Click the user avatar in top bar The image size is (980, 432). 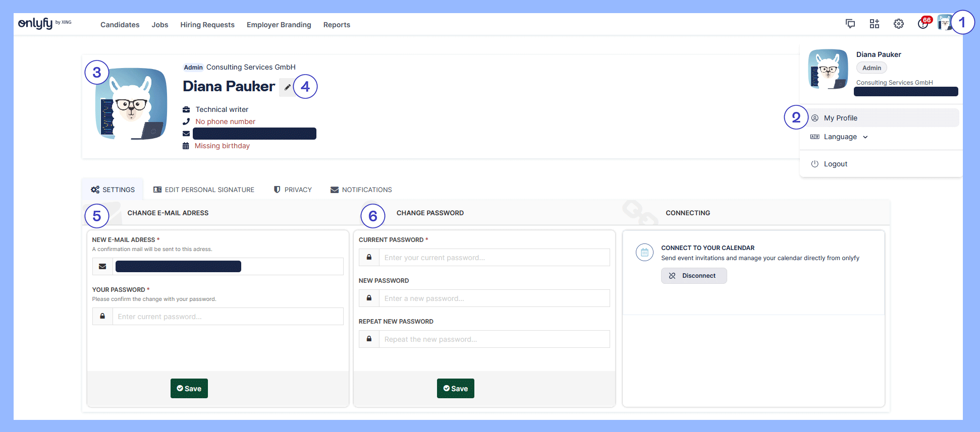coord(944,23)
